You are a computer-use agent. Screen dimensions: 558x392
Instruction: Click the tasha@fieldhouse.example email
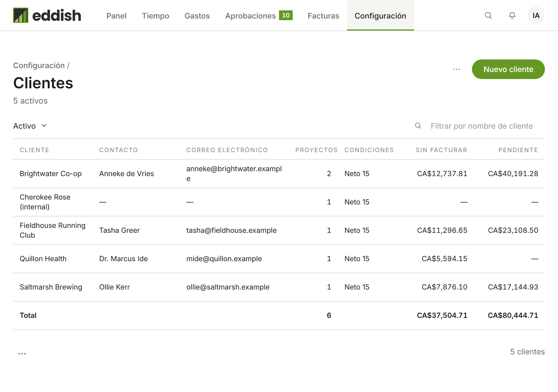231,230
